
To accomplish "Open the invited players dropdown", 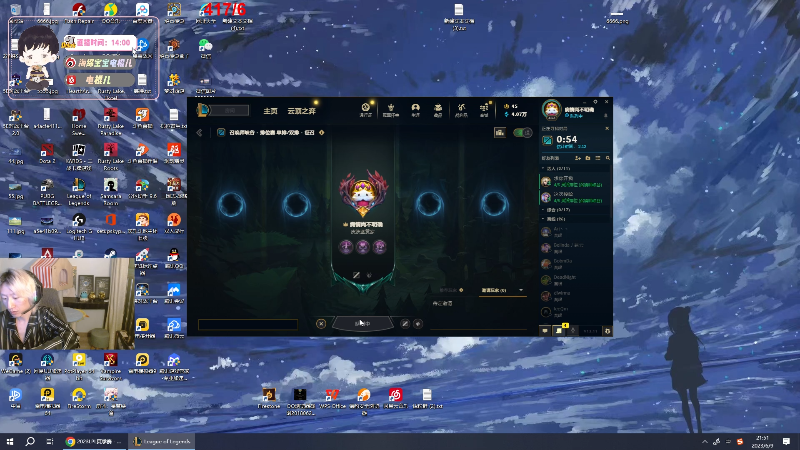I will point(503,290).
